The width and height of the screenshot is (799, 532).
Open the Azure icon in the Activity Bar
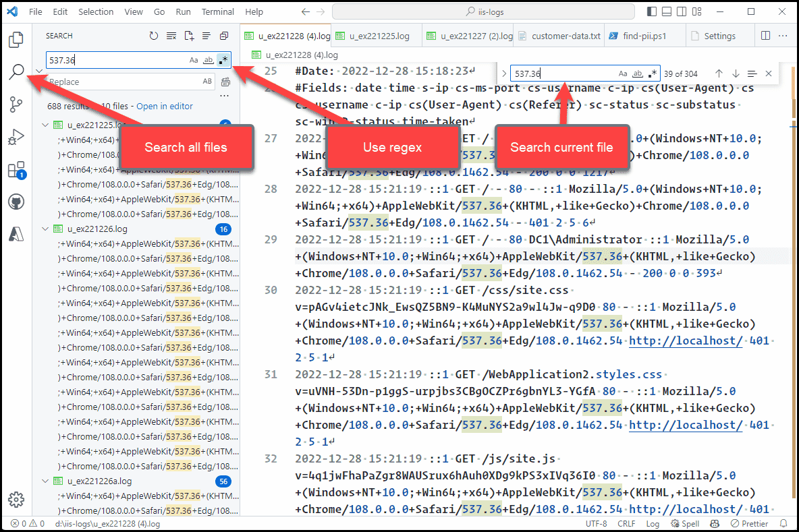(16, 233)
